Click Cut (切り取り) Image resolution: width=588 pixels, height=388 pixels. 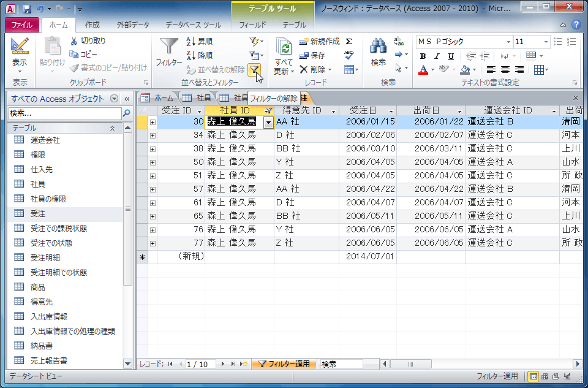pyautogui.click(x=88, y=41)
